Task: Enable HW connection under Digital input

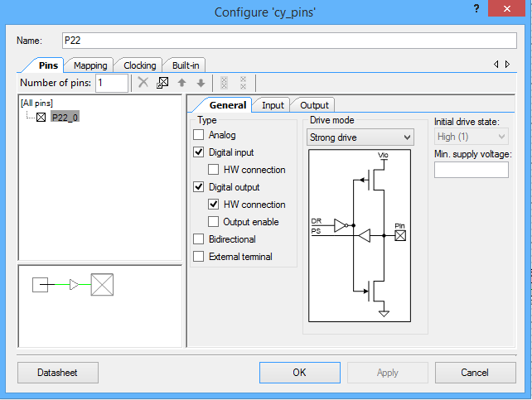Action: pyautogui.click(x=213, y=169)
